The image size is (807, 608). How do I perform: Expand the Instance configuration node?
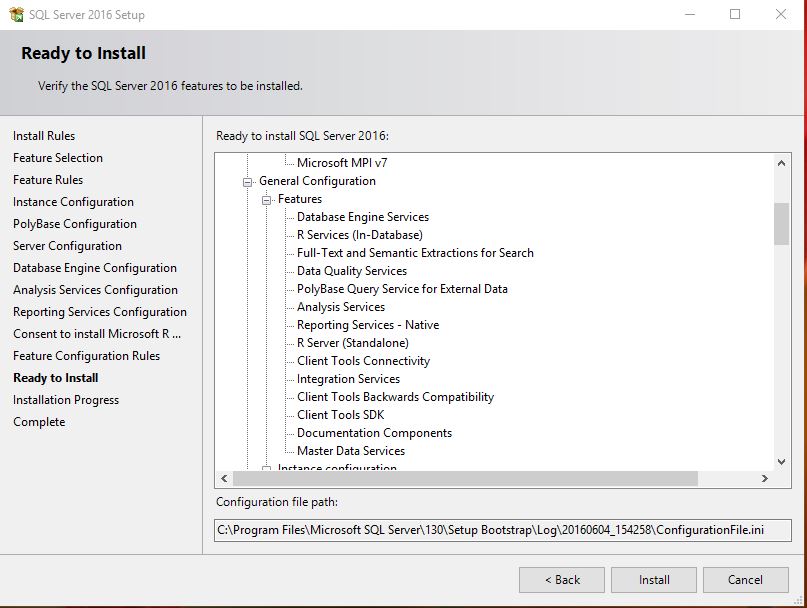click(265, 468)
